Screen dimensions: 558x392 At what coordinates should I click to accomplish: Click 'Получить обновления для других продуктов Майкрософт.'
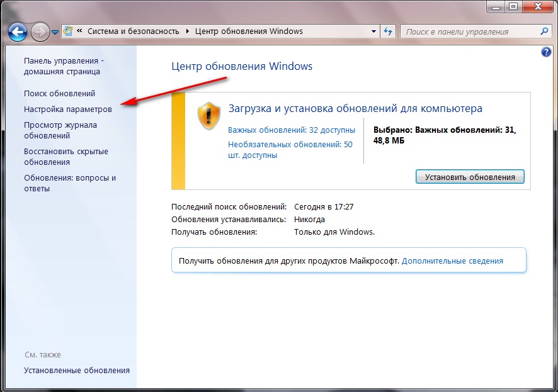pos(289,261)
